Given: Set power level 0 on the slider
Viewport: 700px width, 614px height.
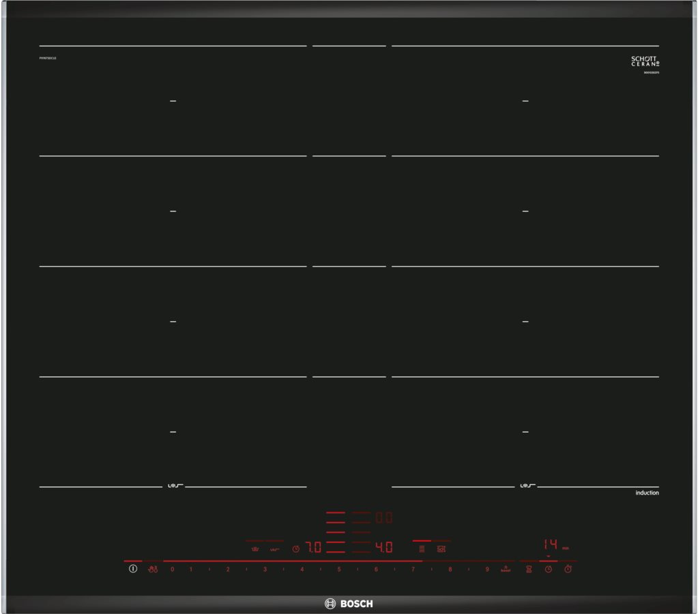Looking at the screenshot, I should [x=172, y=569].
